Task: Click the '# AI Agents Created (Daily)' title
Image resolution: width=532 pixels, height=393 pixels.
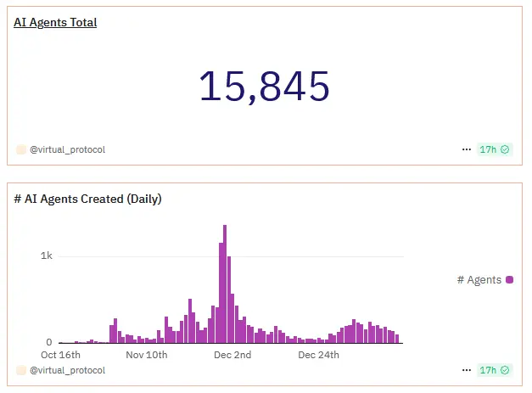Action: [x=88, y=199]
